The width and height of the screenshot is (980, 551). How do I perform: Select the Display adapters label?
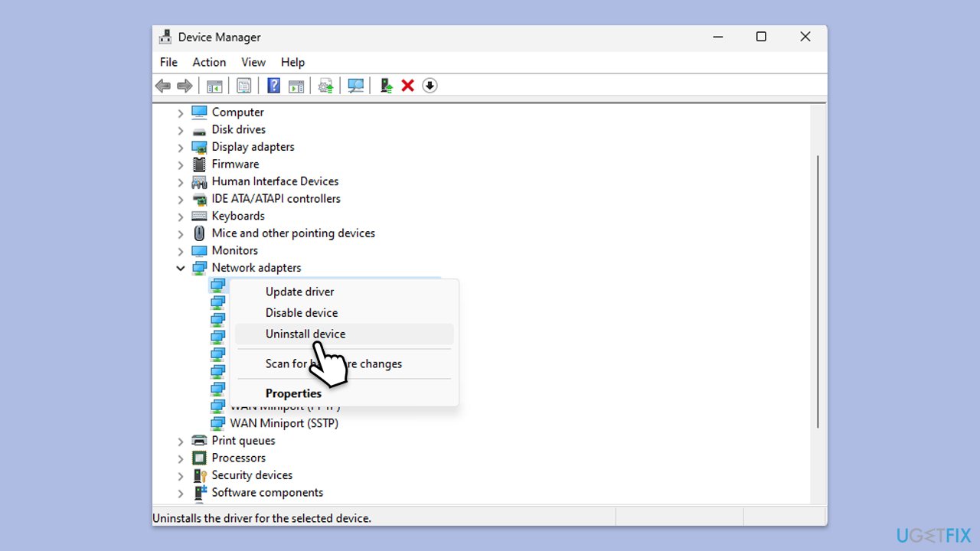tap(253, 147)
